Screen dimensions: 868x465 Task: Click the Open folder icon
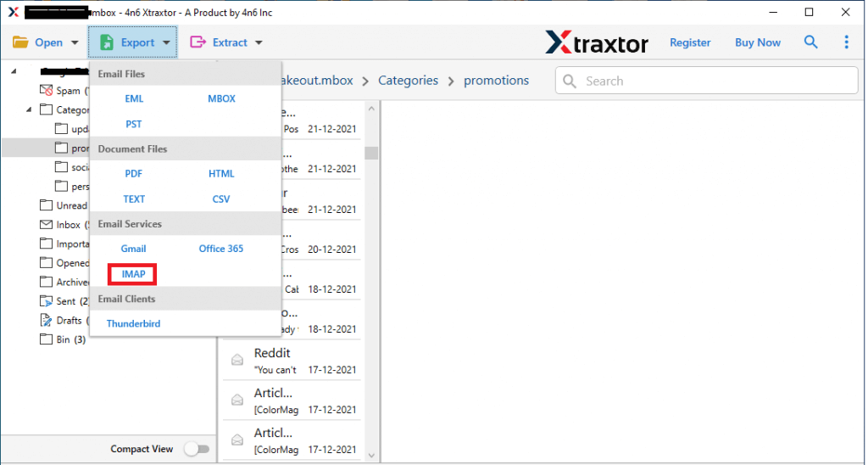coord(20,42)
